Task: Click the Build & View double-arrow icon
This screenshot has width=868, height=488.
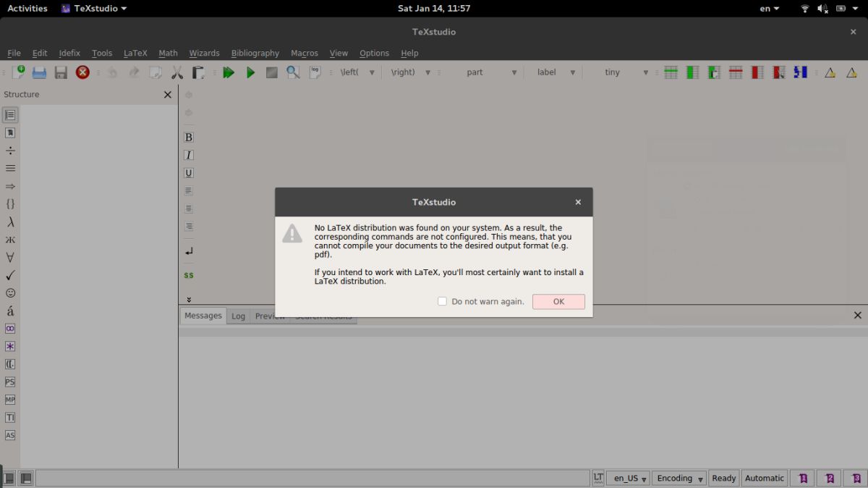Action: [x=229, y=72]
